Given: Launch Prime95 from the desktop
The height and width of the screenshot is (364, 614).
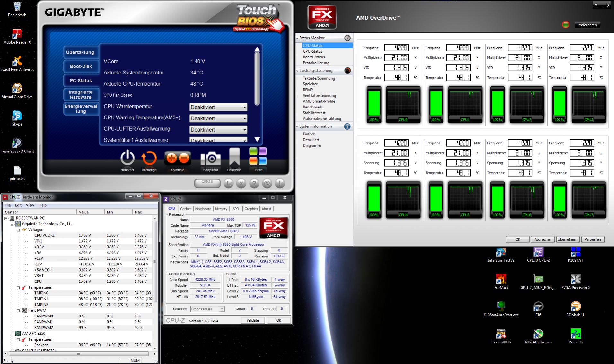Looking at the screenshot, I should pyautogui.click(x=575, y=334).
